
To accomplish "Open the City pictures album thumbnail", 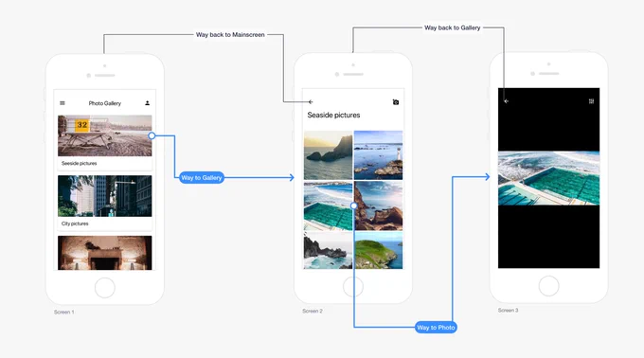I will 105,196.
